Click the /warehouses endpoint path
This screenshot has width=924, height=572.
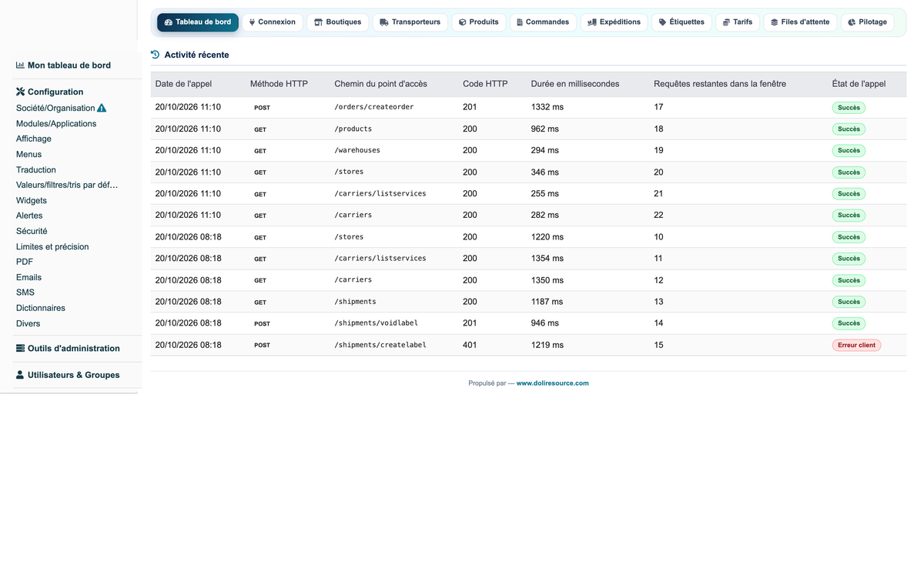pyautogui.click(x=357, y=150)
